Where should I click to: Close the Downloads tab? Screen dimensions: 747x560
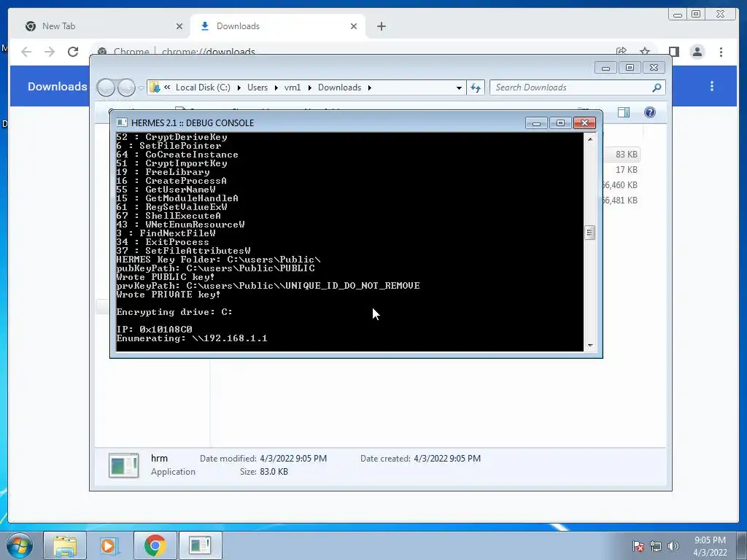(x=354, y=26)
